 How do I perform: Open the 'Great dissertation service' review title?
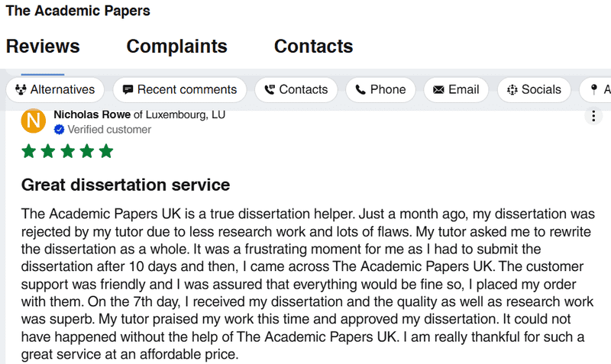click(x=125, y=185)
